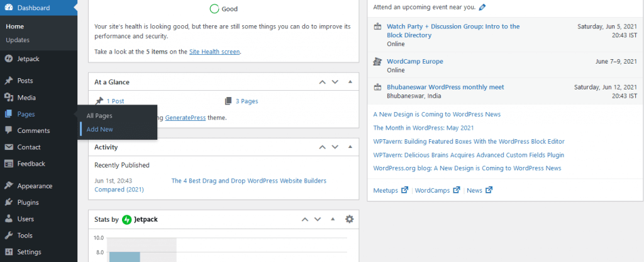Screen dimensions: 644x262
Task: Click the Jetpack sidebar icon
Action: coord(8,59)
